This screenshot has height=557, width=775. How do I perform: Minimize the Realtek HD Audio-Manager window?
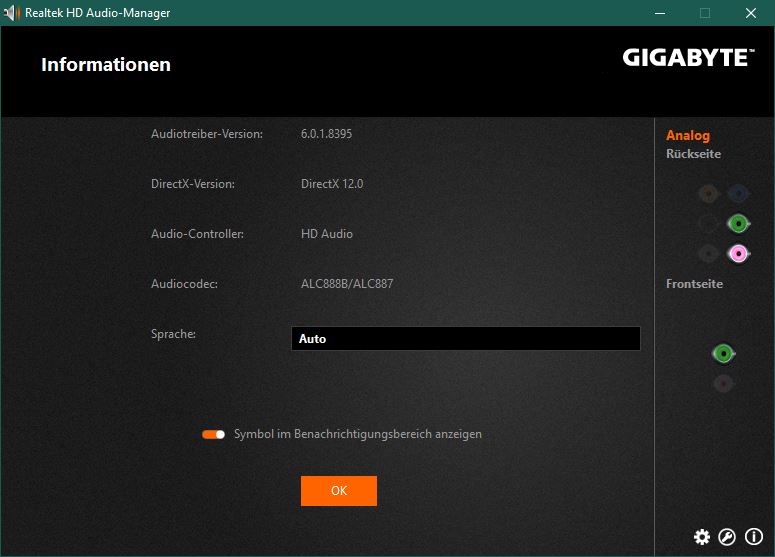(x=660, y=13)
